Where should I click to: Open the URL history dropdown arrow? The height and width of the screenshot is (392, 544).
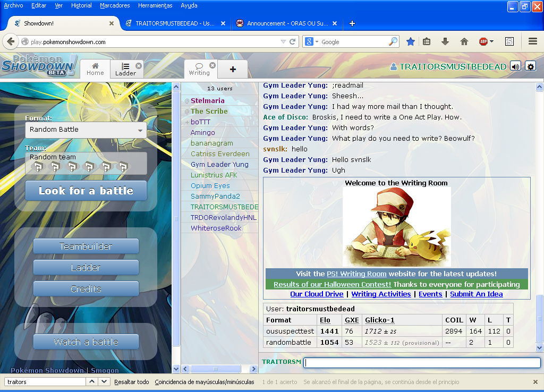click(283, 41)
